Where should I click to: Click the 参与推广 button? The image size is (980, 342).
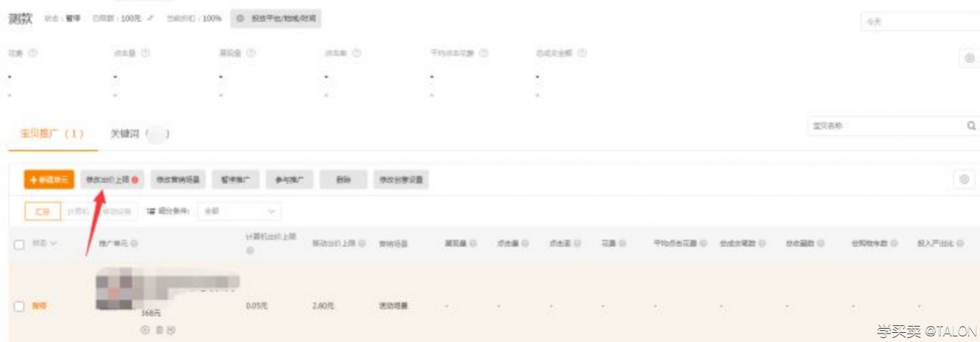click(x=289, y=180)
